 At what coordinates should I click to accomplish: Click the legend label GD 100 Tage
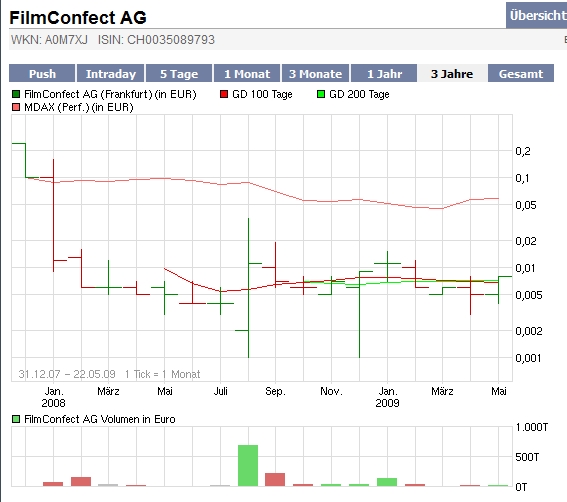click(262, 94)
